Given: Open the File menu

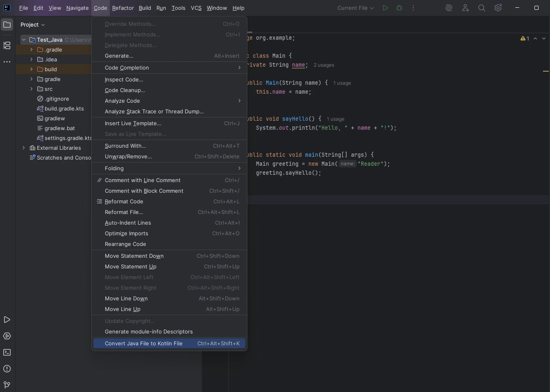Looking at the screenshot, I should [x=23, y=8].
